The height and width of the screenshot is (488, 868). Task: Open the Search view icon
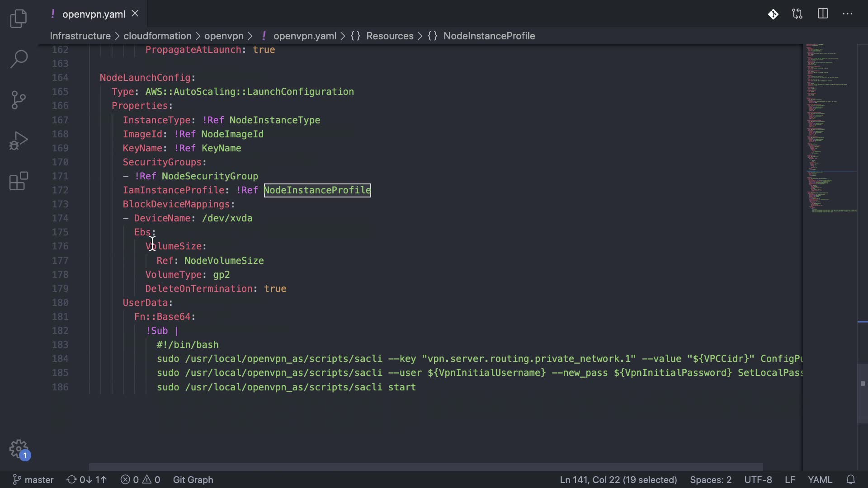pyautogui.click(x=19, y=59)
